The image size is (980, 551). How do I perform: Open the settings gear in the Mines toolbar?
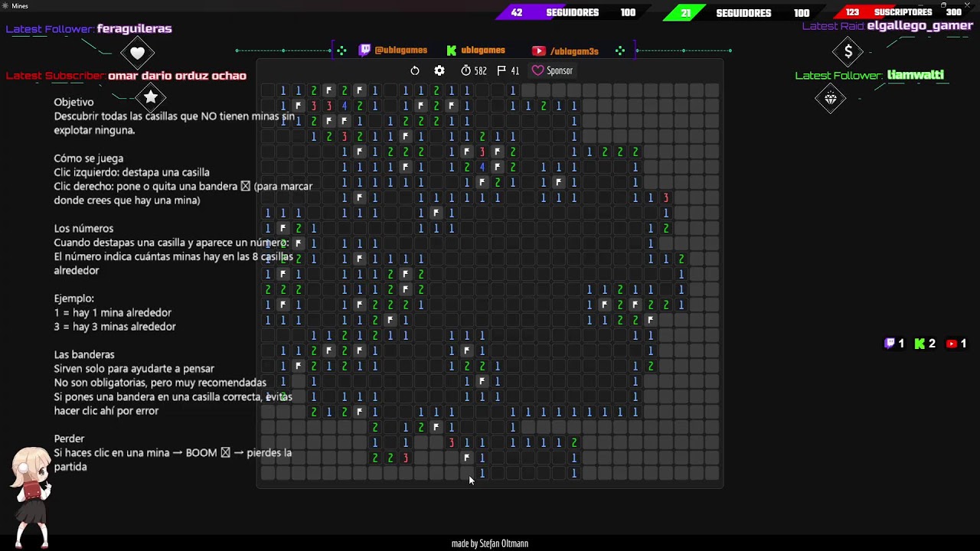439,70
